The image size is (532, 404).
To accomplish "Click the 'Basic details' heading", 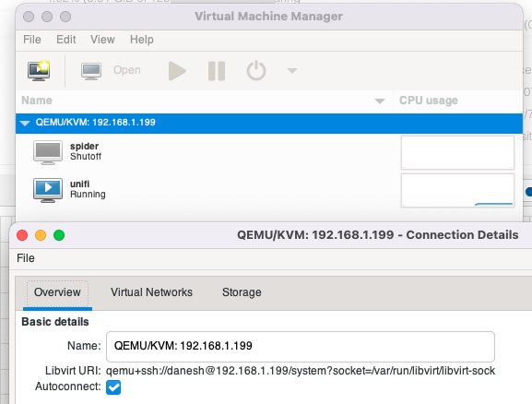I will click(55, 322).
